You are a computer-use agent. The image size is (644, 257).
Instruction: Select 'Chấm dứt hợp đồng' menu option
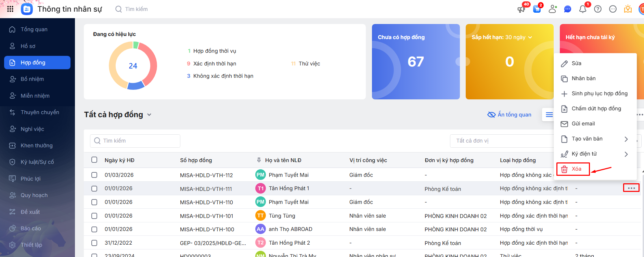click(596, 109)
